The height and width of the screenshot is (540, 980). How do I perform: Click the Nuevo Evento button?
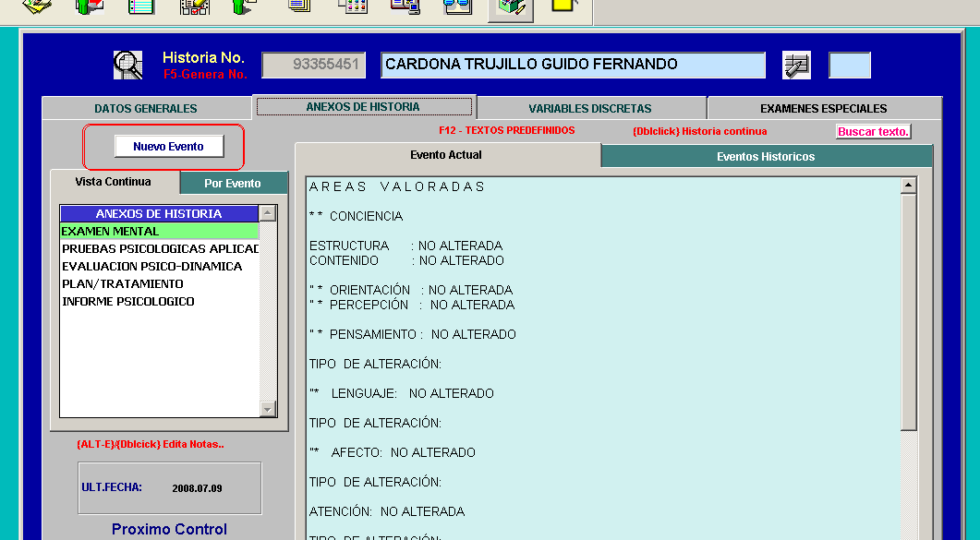169,147
